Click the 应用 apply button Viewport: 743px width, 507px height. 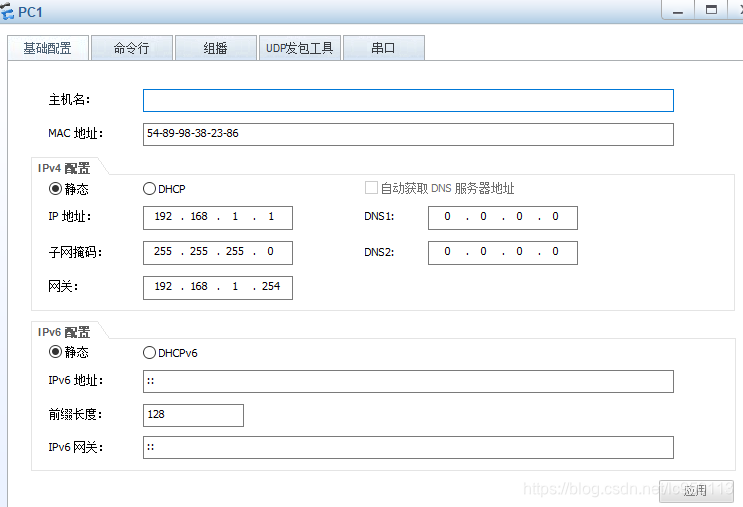click(696, 490)
